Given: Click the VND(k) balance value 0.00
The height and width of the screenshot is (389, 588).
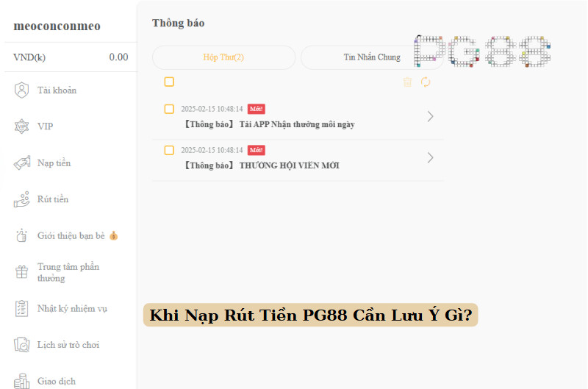Looking at the screenshot, I should click(118, 57).
